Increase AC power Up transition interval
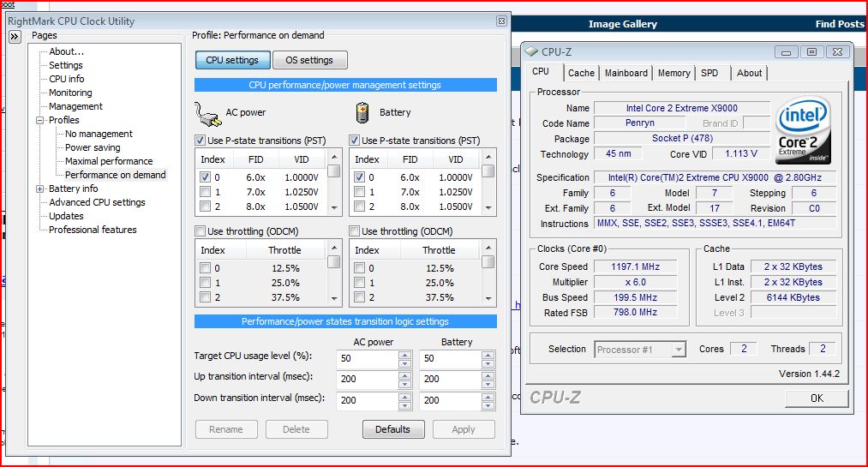This screenshot has width=868, height=467. click(x=405, y=375)
